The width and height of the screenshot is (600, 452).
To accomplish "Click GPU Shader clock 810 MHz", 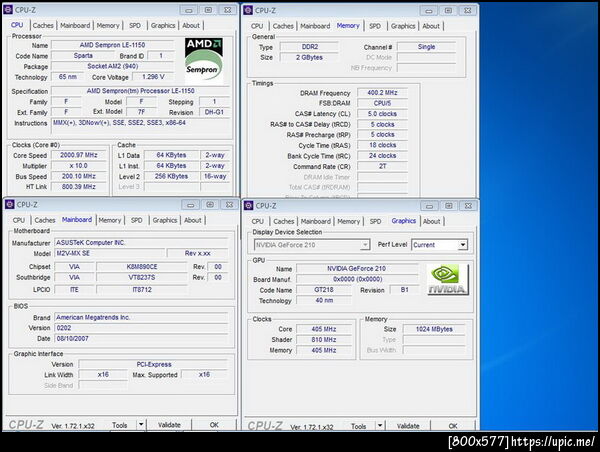I will 324,340.
